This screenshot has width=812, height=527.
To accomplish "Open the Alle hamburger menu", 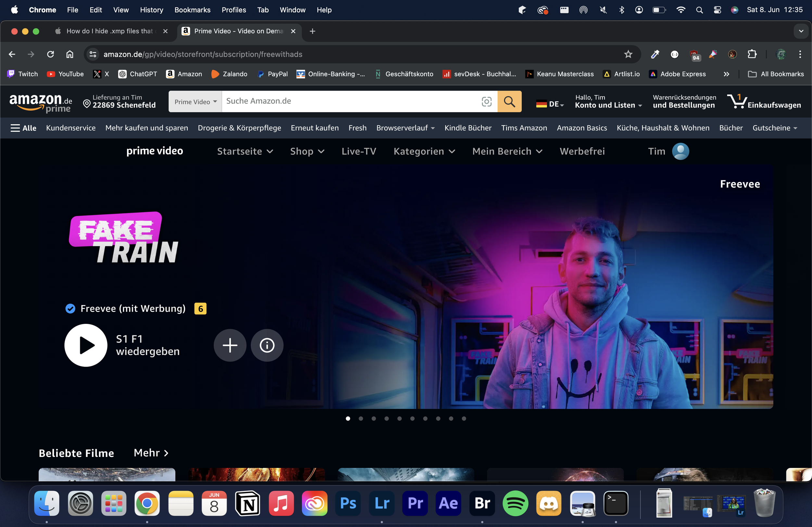I will (23, 128).
